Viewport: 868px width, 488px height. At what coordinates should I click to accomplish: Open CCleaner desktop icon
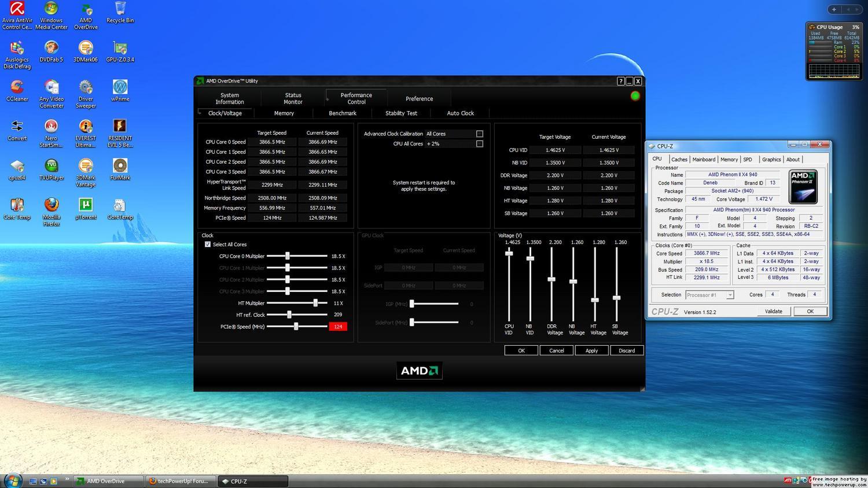tap(17, 91)
